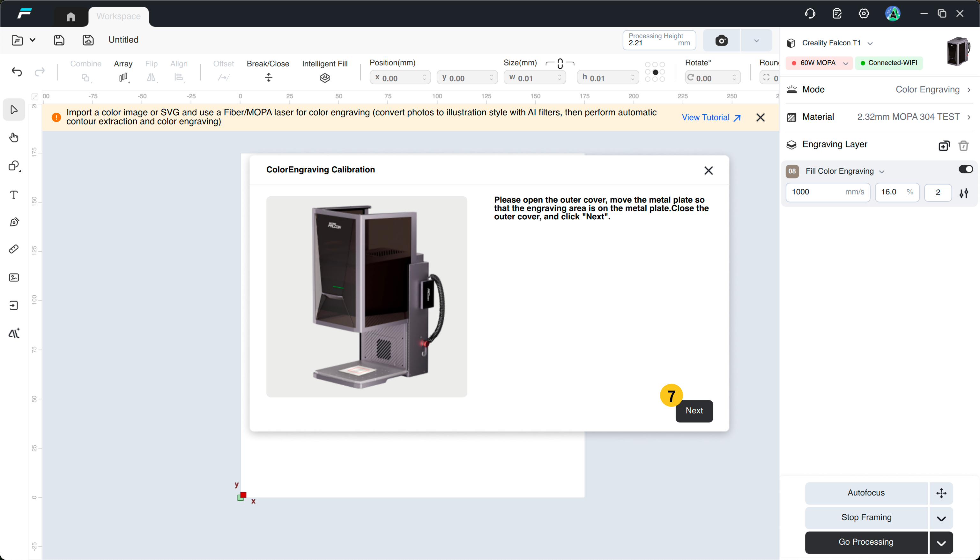Image resolution: width=980 pixels, height=560 pixels.
Task: Open the View Tutorial link
Action: pyautogui.click(x=711, y=118)
